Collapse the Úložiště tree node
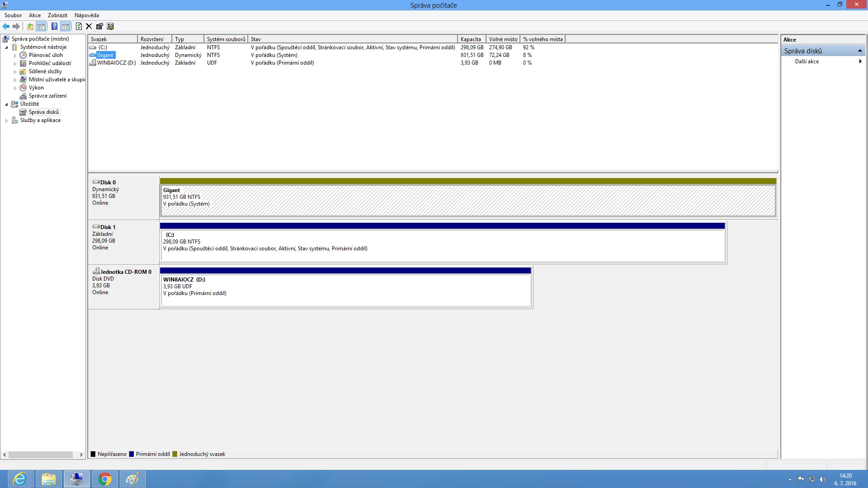This screenshot has height=488, width=868. (6, 104)
